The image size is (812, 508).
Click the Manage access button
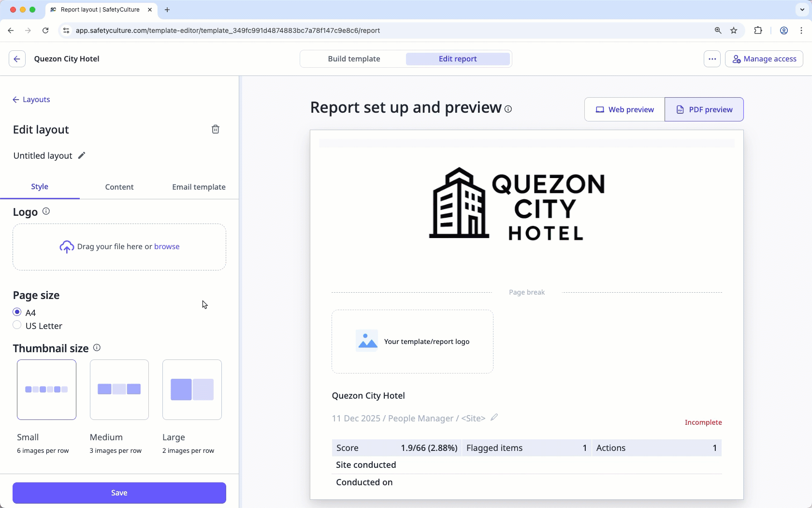(764, 59)
